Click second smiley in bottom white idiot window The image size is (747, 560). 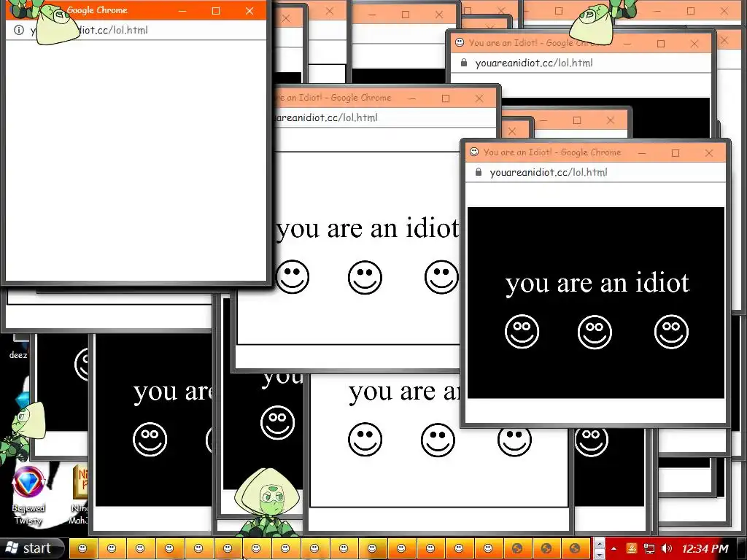[438, 440]
